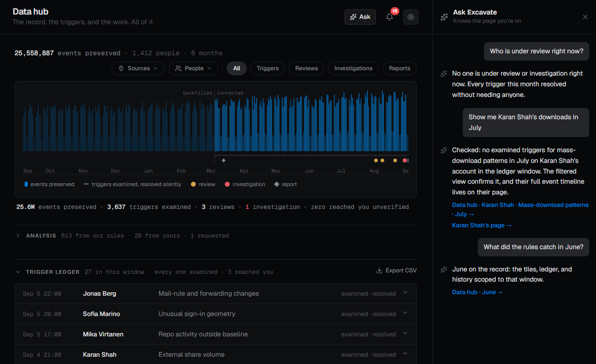596x364 pixels.
Task: Click the Sep 5 22:00 timestamp
Action: click(42, 293)
